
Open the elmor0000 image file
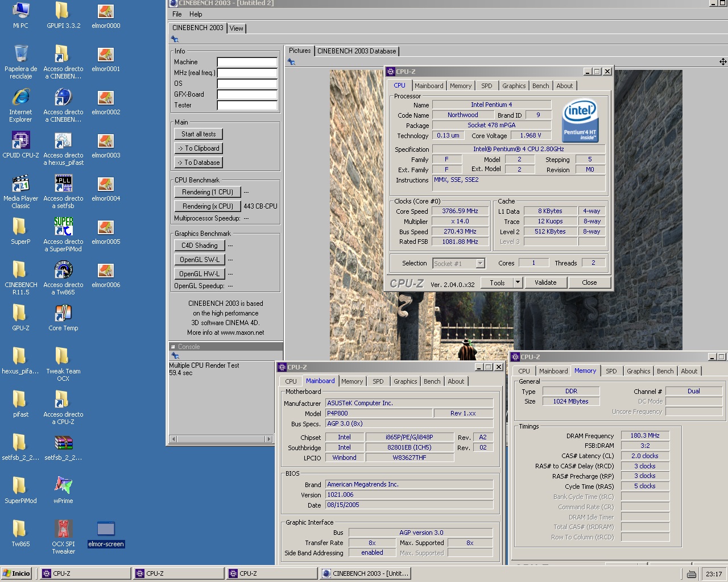point(106,15)
